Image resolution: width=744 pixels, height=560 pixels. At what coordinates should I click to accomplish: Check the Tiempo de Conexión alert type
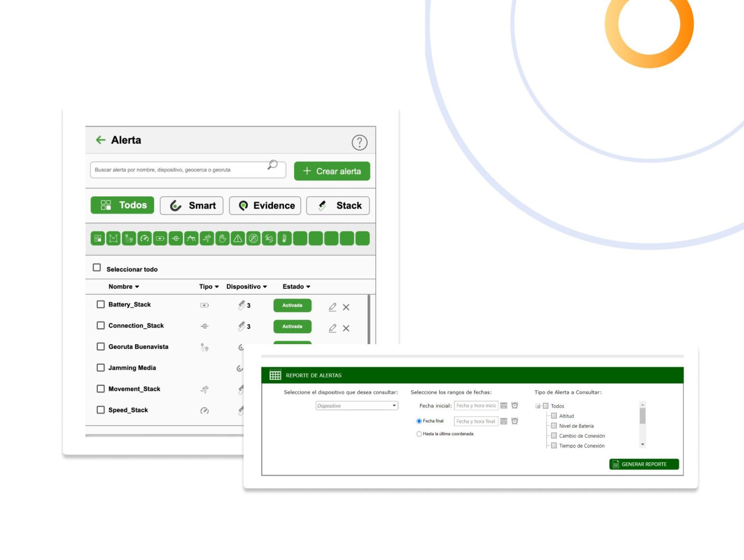[554, 445]
